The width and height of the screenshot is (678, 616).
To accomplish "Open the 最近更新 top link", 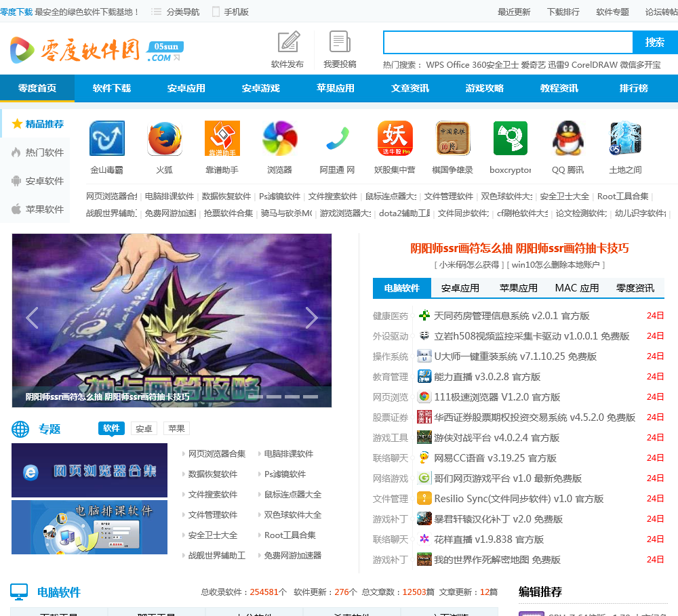I will pyautogui.click(x=514, y=12).
